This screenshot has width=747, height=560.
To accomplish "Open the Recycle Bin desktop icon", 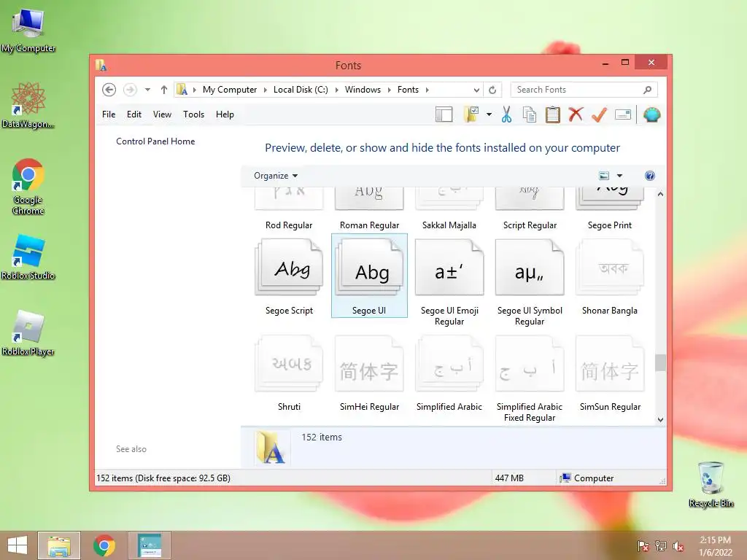I will (711, 485).
